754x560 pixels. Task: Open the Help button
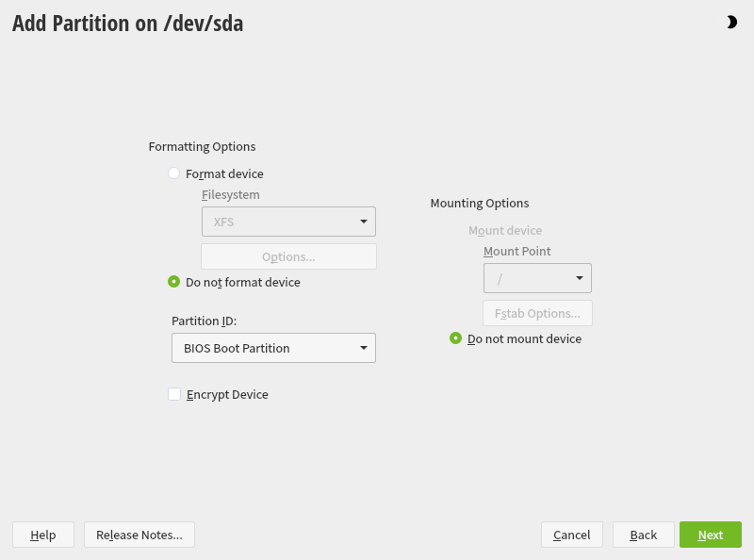pyautogui.click(x=43, y=535)
